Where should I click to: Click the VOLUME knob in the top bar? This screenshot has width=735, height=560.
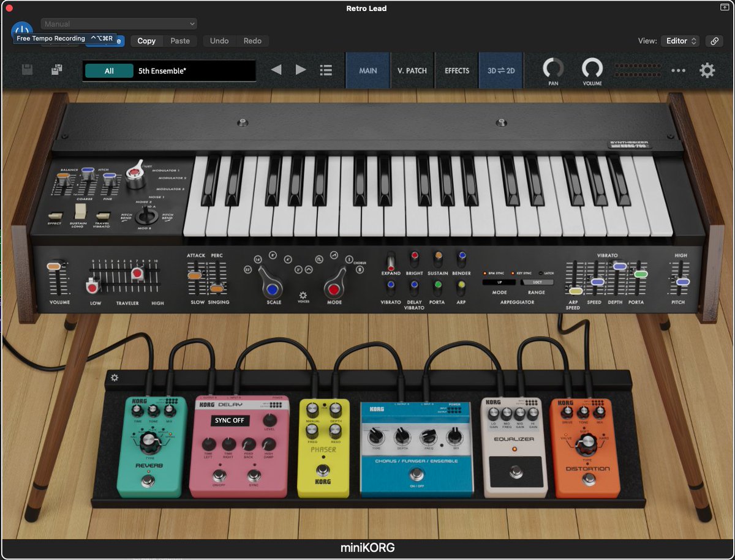[x=592, y=67]
